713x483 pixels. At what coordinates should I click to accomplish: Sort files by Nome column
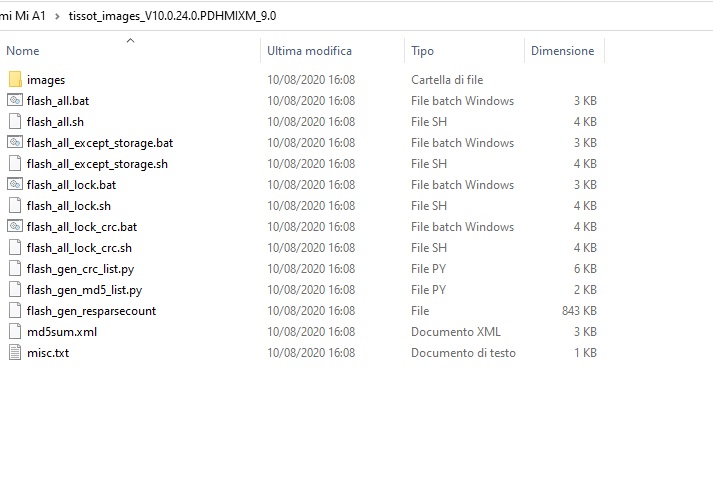tap(23, 50)
